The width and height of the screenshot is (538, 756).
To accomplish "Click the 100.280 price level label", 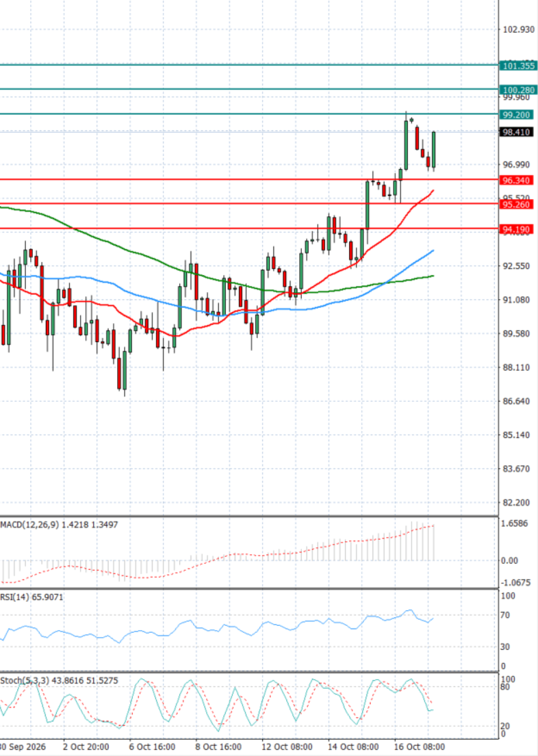I will (x=518, y=90).
